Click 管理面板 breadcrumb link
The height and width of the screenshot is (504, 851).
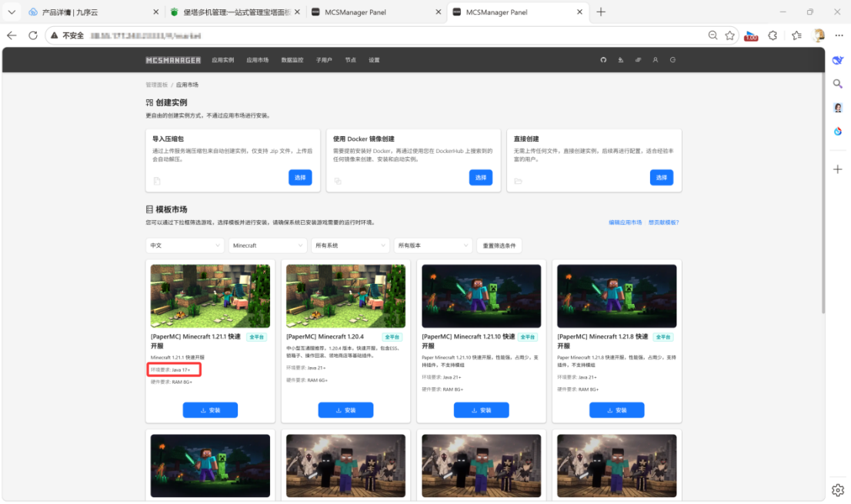[x=157, y=85]
